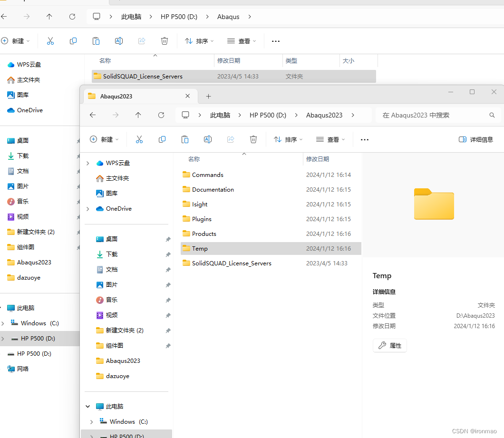Open the 新建 dropdown in the back Abaqus window

(x=15, y=41)
